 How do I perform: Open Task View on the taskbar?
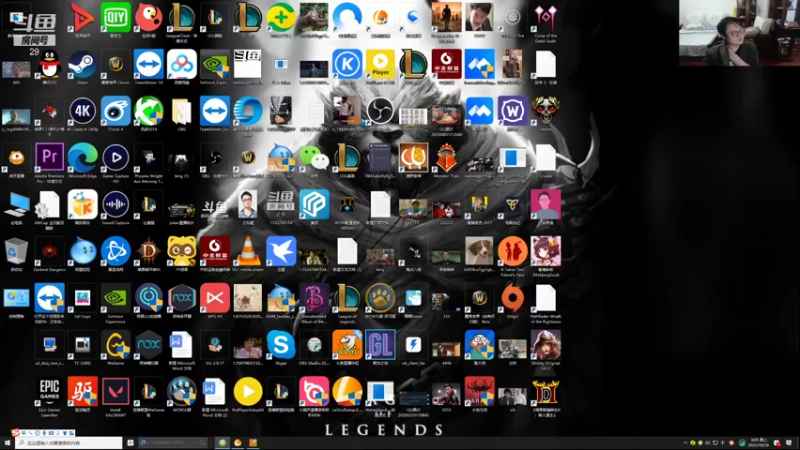click(131, 443)
